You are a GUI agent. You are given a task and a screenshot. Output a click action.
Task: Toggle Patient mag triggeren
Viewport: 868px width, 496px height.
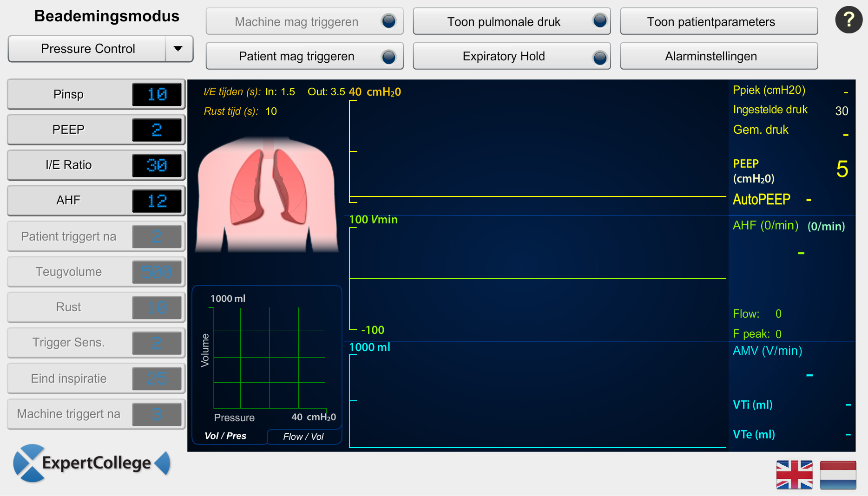(x=304, y=56)
